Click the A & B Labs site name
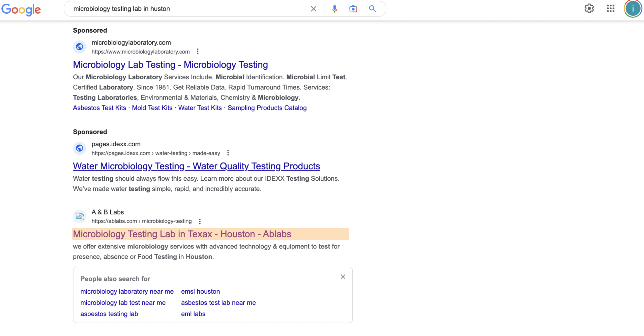The width and height of the screenshot is (644, 336). (x=108, y=212)
